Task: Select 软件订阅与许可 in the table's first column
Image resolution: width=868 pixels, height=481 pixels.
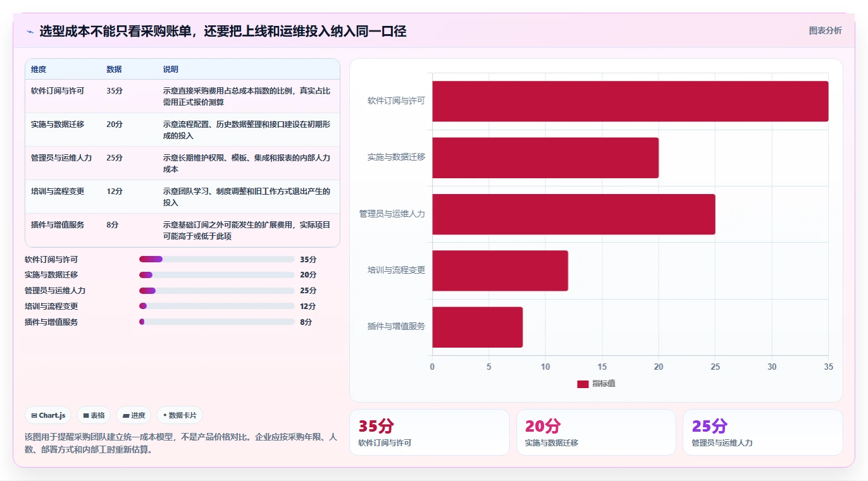Action: pyautogui.click(x=58, y=91)
